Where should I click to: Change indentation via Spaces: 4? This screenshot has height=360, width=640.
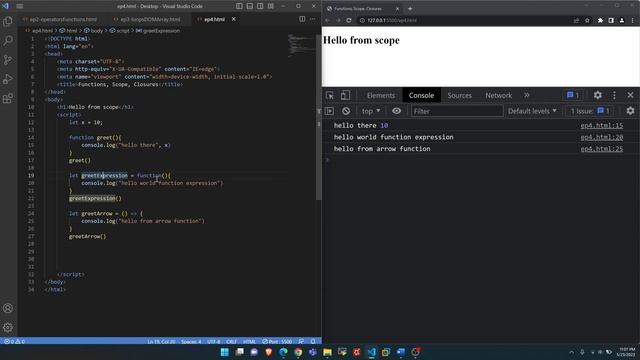[x=191, y=341]
